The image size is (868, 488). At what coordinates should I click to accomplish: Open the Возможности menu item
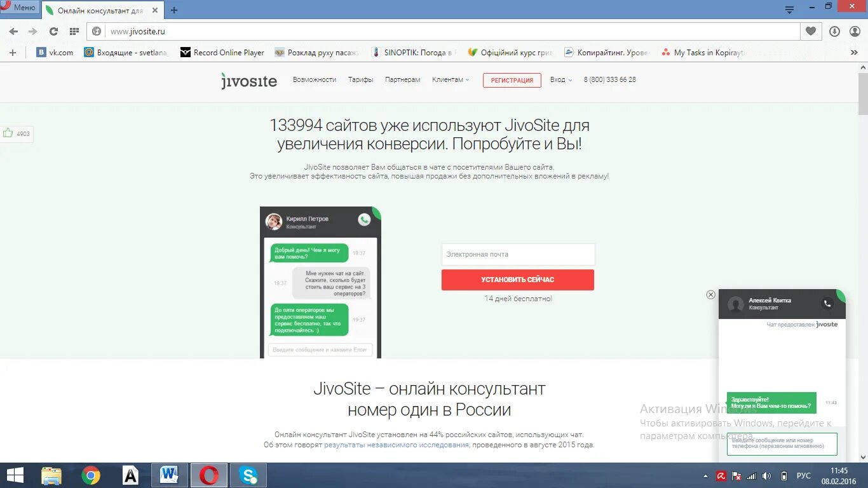[314, 80]
